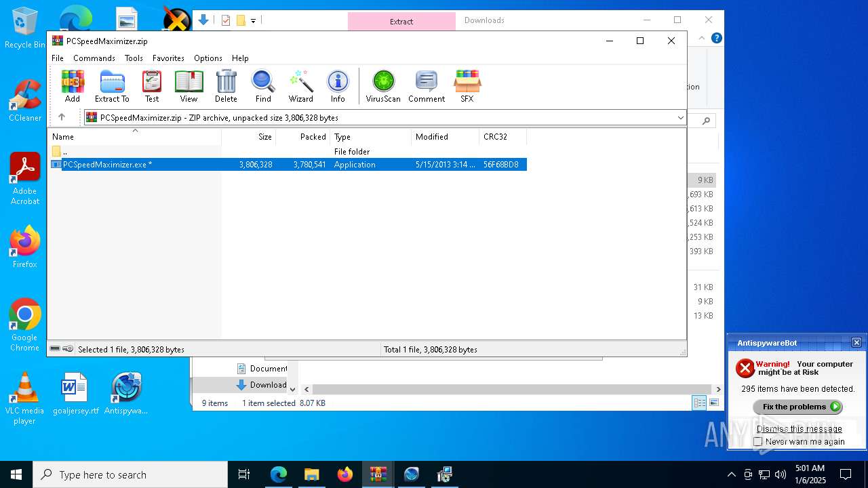
Task: Close the AntispywareBot popup
Action: tap(856, 342)
